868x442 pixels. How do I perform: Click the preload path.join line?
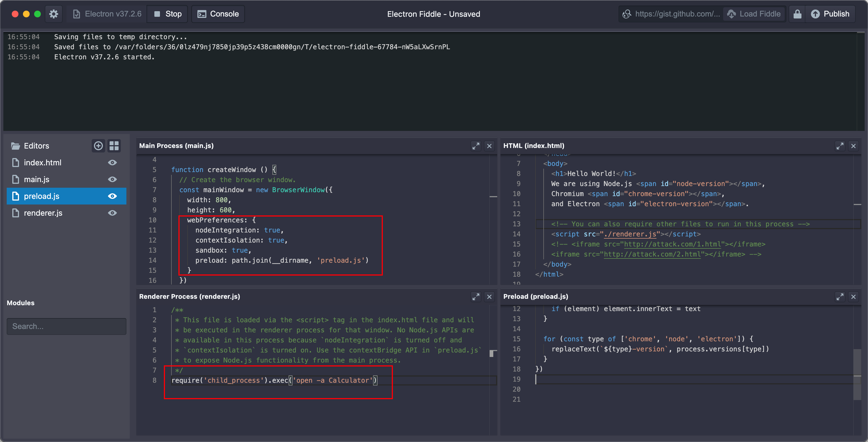[x=282, y=260]
